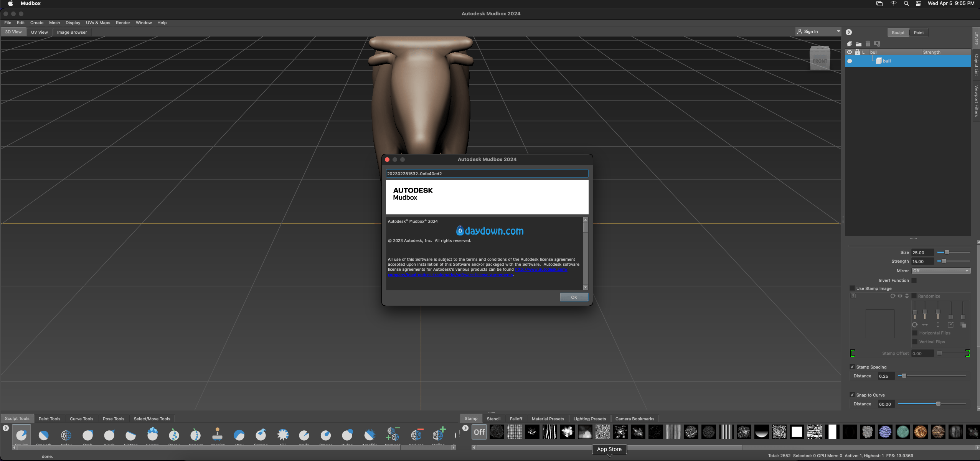Expand the sculpt tools tray arrow
The image size is (980, 461).
(x=6, y=428)
